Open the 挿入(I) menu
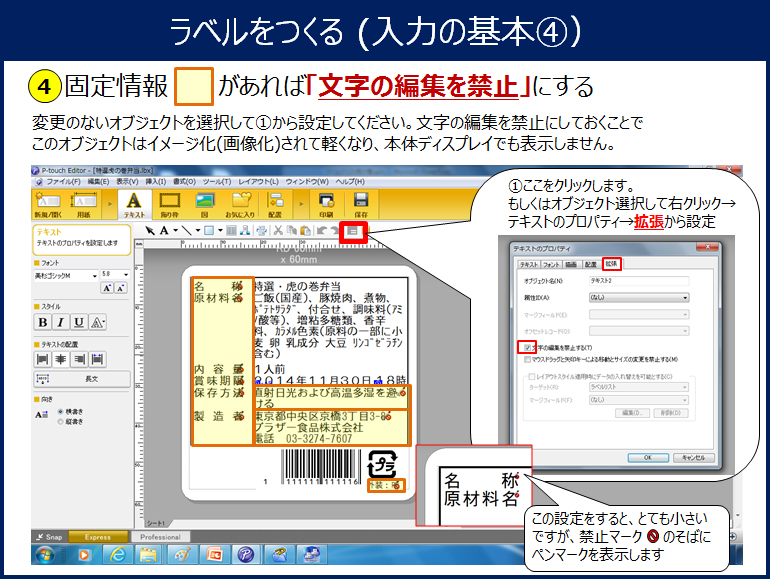The height and width of the screenshot is (579, 770). pos(155,182)
